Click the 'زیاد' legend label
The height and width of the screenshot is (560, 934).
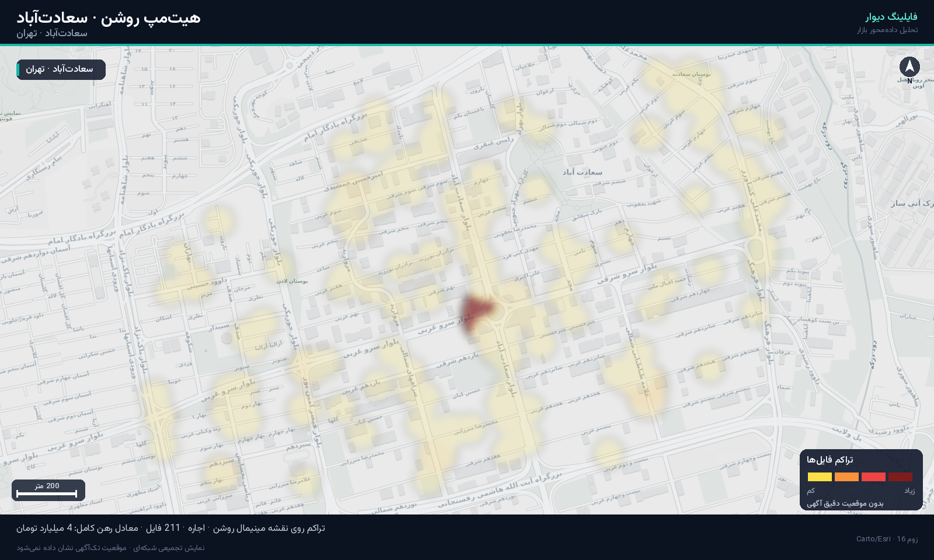(909, 491)
